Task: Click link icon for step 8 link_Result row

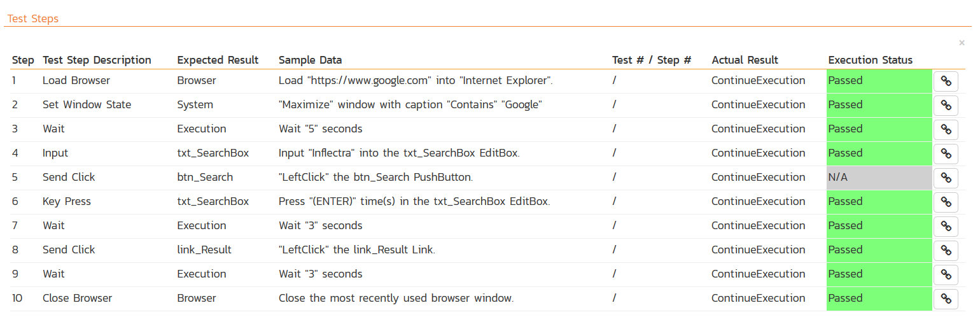Action: pos(946,250)
